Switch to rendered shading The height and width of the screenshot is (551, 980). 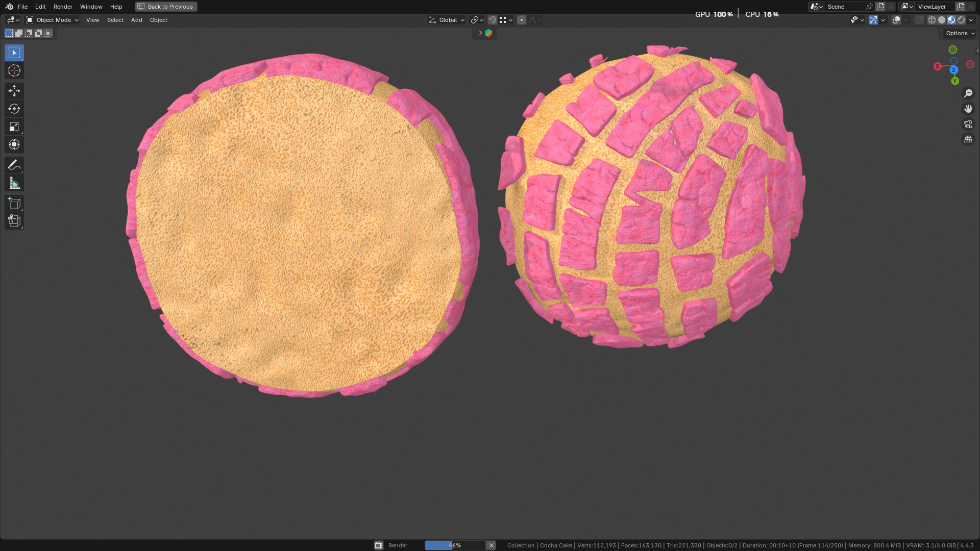(x=961, y=20)
